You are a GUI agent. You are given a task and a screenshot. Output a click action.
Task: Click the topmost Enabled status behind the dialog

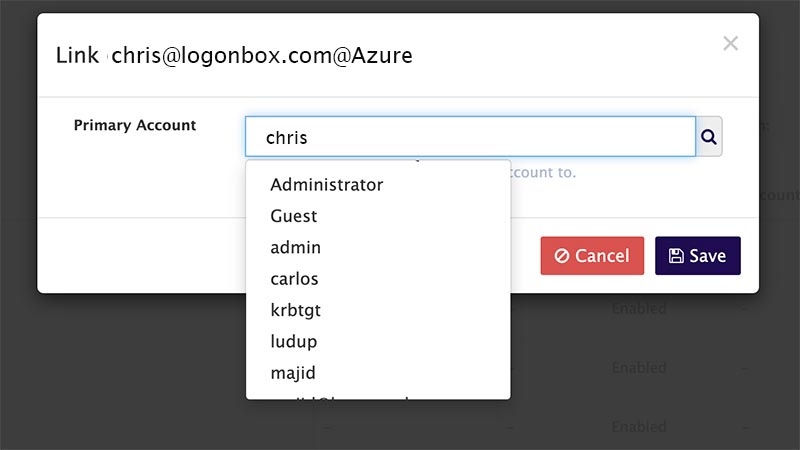point(638,309)
